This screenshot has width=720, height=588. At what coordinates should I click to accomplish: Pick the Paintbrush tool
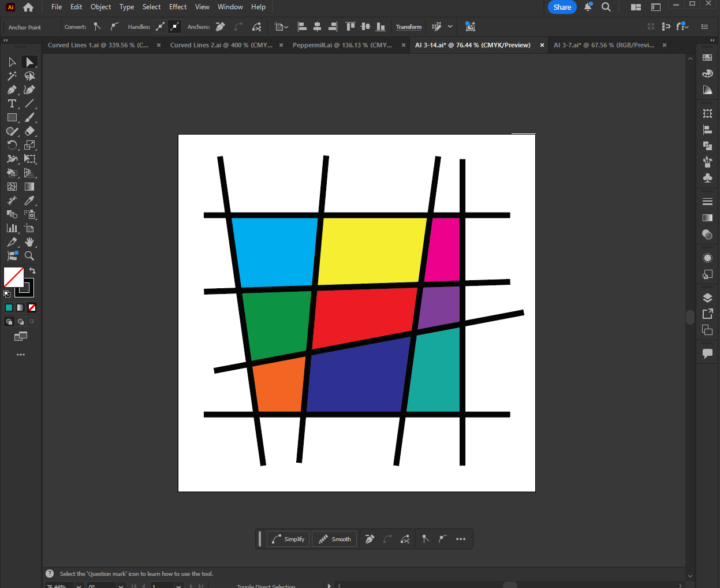coord(29,117)
